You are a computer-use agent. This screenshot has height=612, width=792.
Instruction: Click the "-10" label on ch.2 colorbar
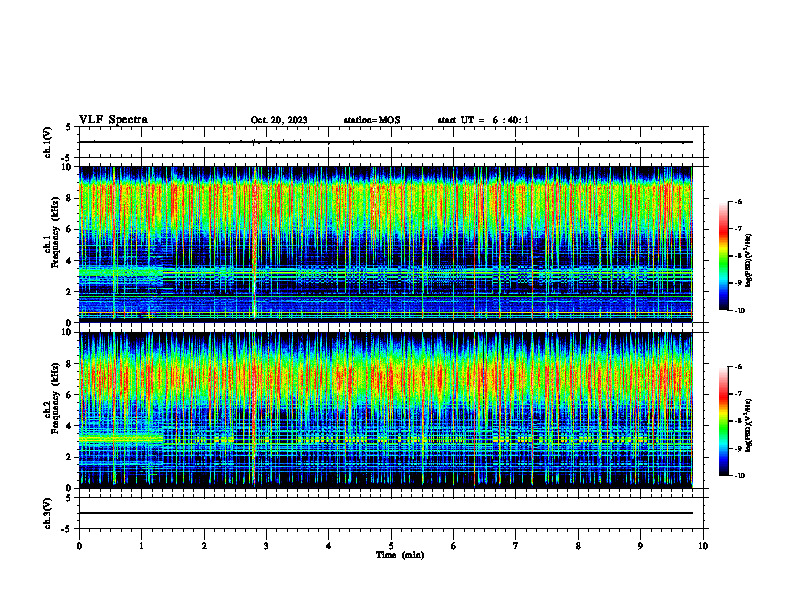point(739,476)
